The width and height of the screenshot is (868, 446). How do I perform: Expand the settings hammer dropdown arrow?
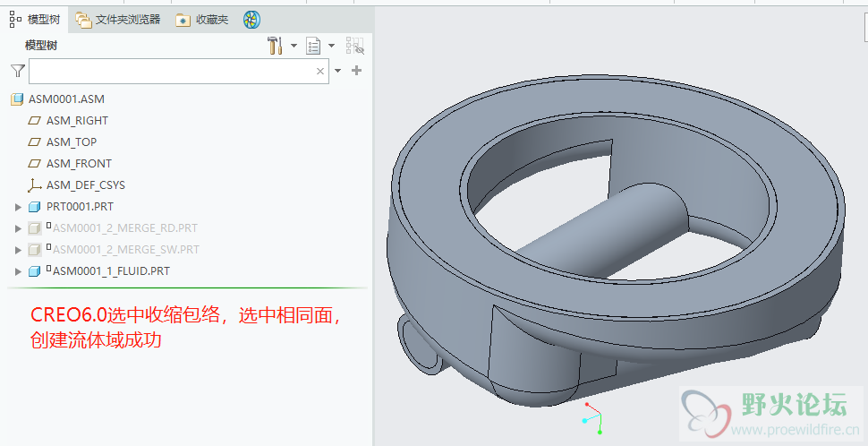pos(294,46)
